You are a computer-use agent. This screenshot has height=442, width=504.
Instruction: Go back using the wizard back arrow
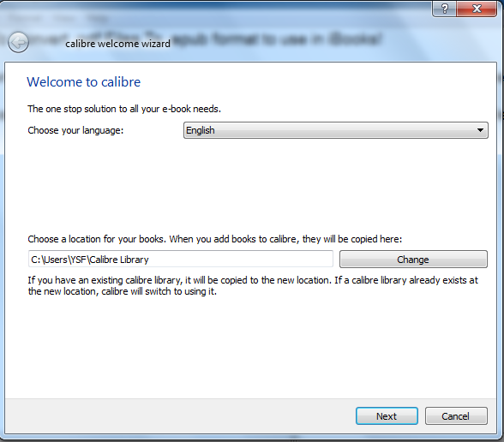[18, 42]
